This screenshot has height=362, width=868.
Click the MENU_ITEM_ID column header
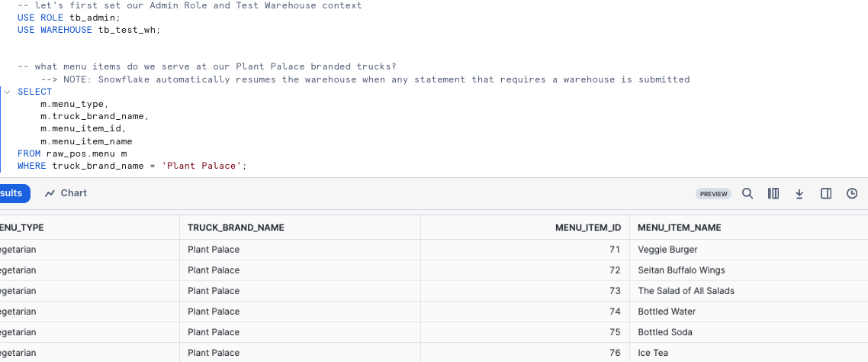coord(587,228)
